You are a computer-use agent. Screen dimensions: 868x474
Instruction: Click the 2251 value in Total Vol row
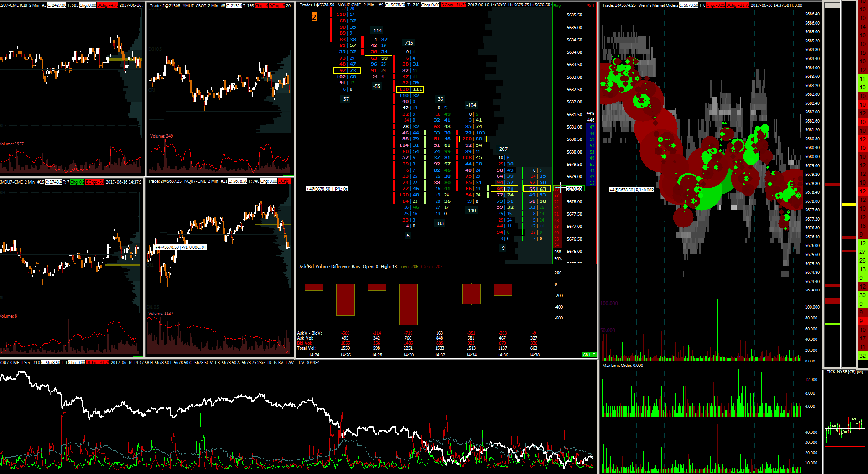[x=408, y=348]
